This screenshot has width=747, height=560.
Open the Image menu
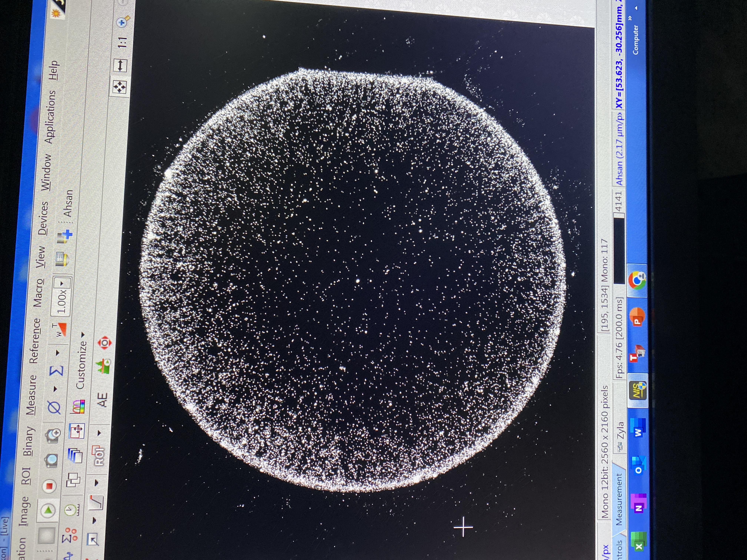pos(25,511)
